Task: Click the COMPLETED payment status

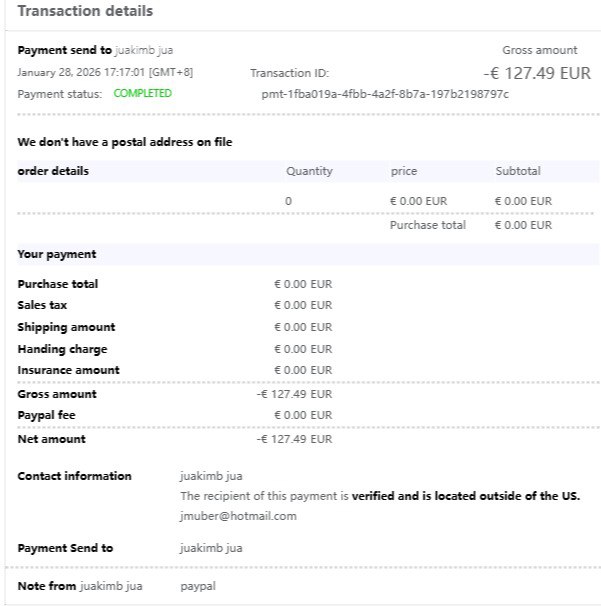Action: [x=142, y=93]
